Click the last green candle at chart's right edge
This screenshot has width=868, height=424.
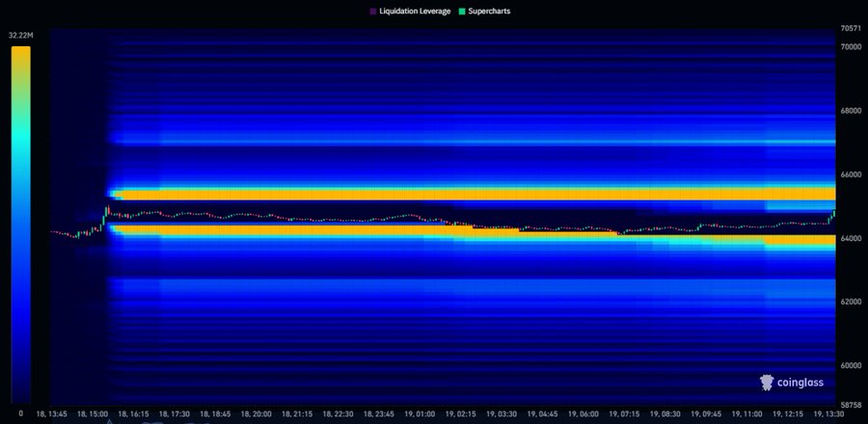(833, 214)
